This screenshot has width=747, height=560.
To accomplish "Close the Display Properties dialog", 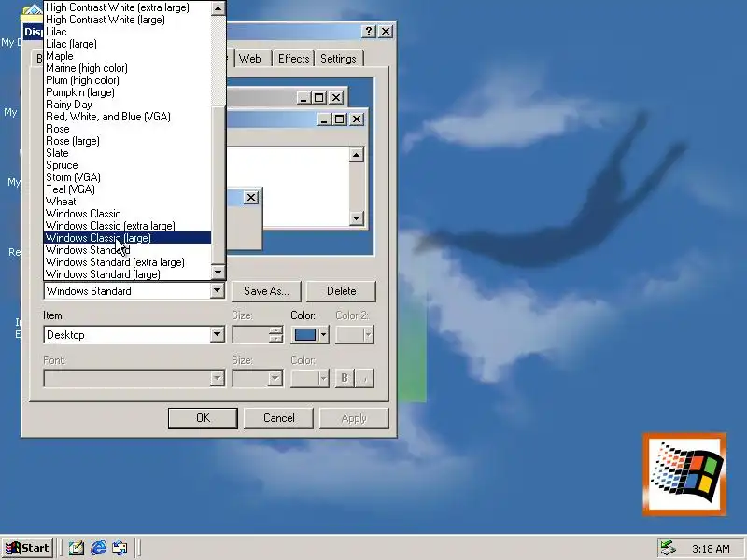I will [386, 32].
